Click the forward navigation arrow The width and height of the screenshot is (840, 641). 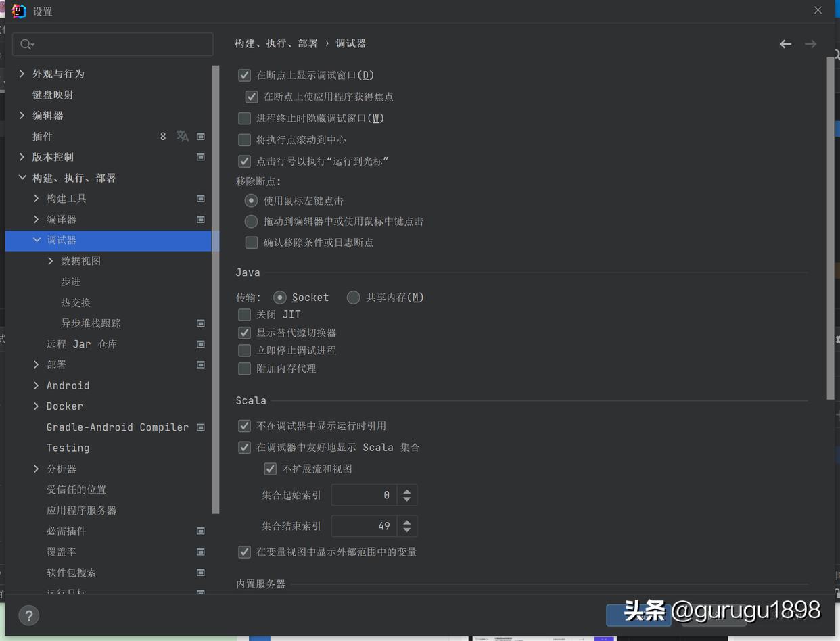810,43
